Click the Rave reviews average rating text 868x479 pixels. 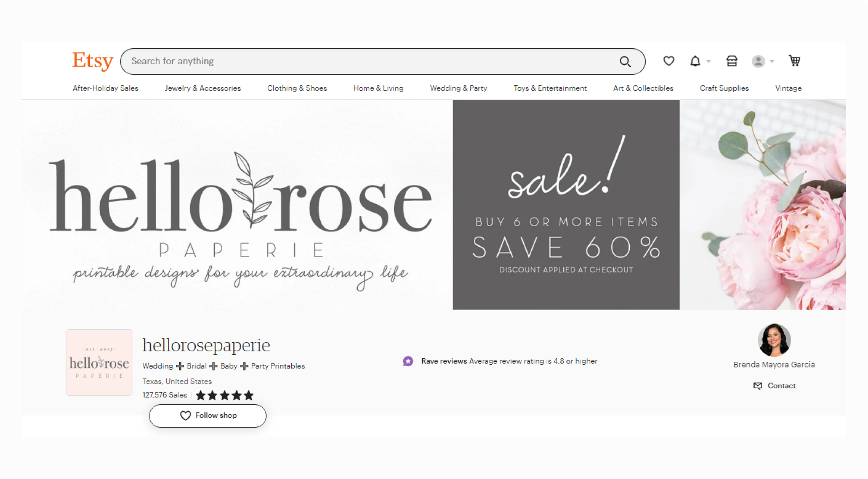click(509, 361)
